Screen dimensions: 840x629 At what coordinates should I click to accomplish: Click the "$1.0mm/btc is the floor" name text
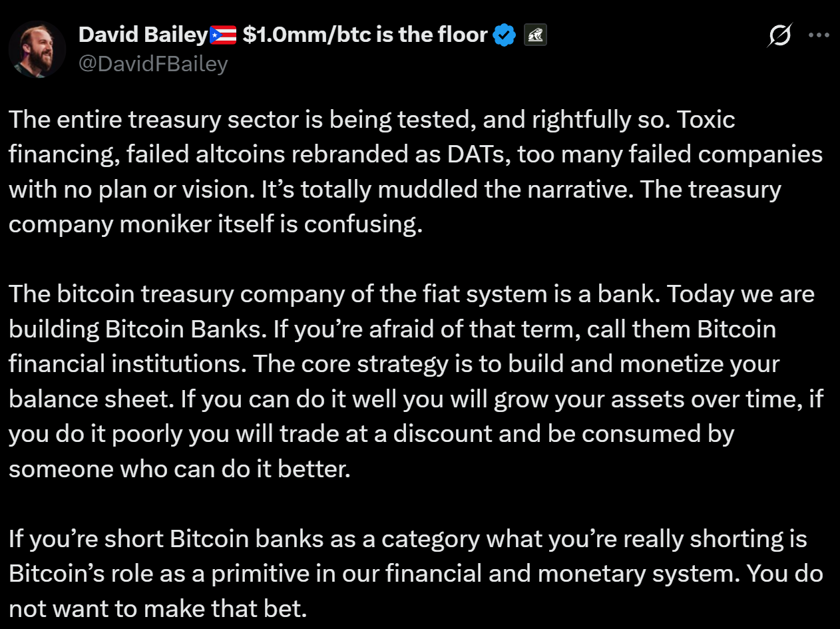pos(365,35)
